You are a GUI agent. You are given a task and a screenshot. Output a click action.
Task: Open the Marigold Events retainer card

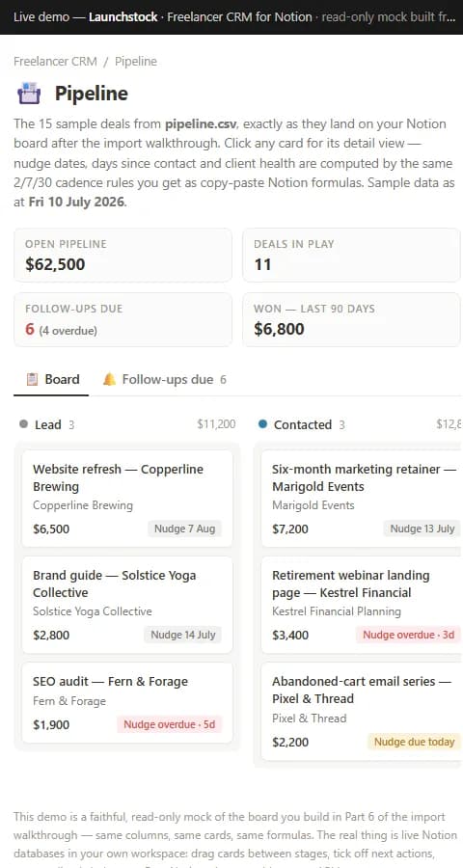click(362, 499)
